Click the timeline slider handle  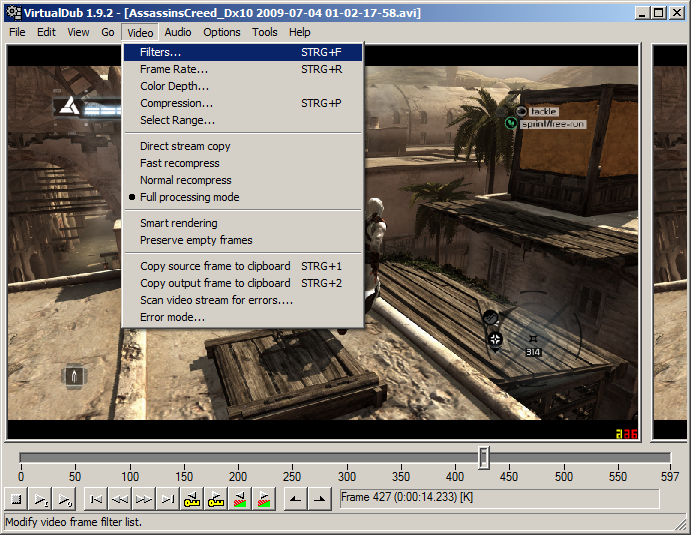coord(483,457)
